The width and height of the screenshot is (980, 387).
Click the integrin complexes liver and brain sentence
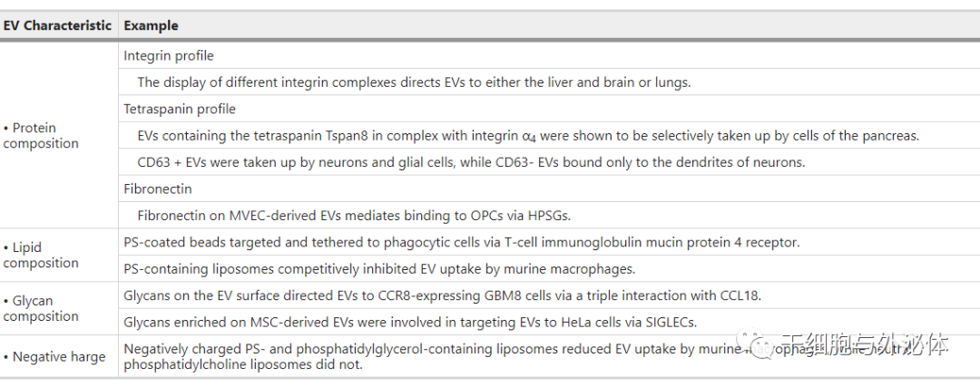click(414, 82)
